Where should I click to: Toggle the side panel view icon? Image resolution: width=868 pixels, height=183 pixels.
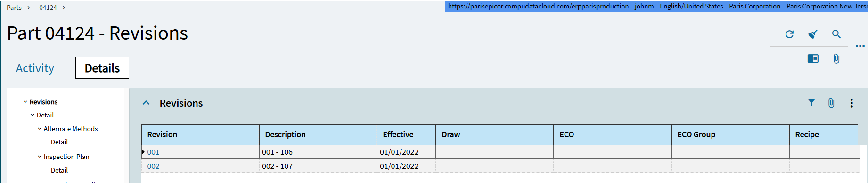pos(813,58)
